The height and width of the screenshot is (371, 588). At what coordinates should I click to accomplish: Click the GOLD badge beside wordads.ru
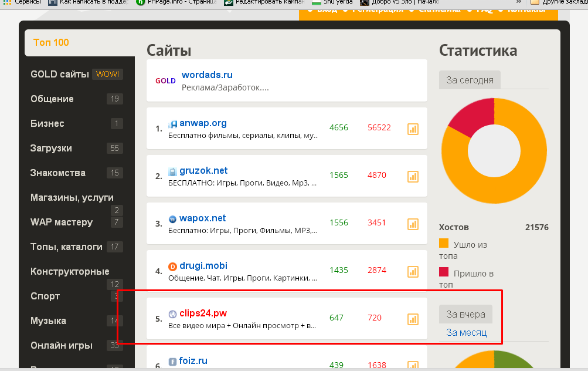click(x=165, y=81)
